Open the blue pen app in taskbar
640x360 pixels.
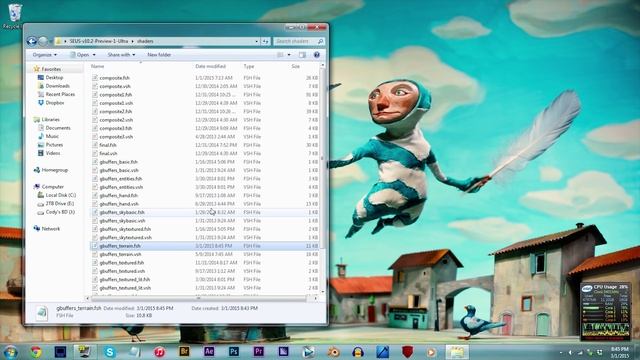coord(382,352)
